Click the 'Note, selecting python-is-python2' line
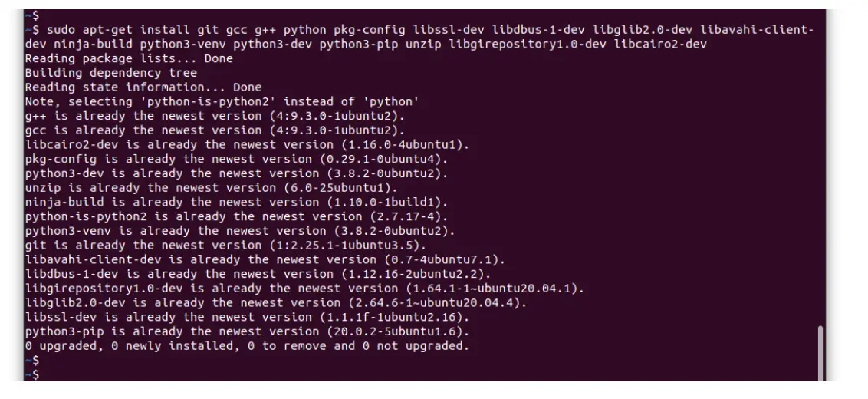Image resolution: width=868 pixels, height=399 pixels. (x=222, y=101)
